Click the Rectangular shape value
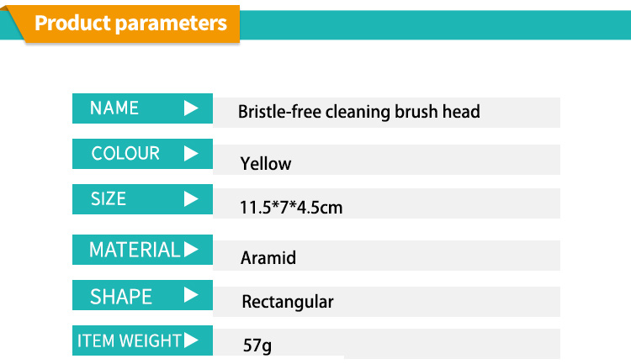The height and width of the screenshot is (364, 631). tap(288, 302)
